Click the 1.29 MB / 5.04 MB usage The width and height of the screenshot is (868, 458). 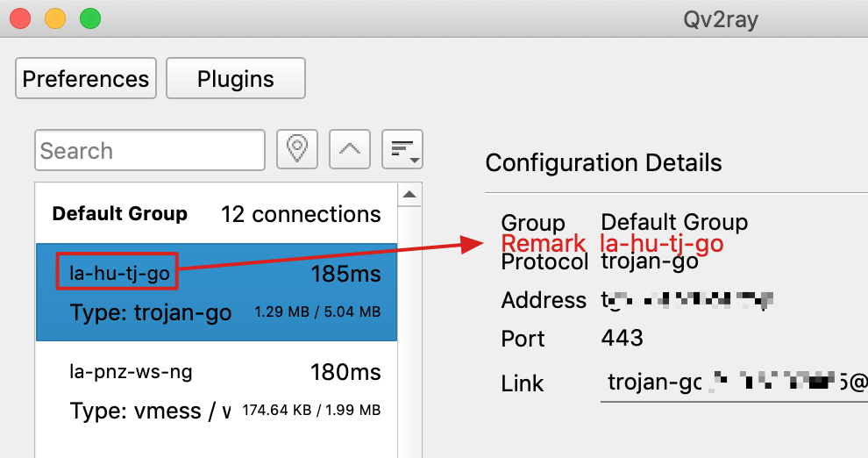[x=317, y=311]
